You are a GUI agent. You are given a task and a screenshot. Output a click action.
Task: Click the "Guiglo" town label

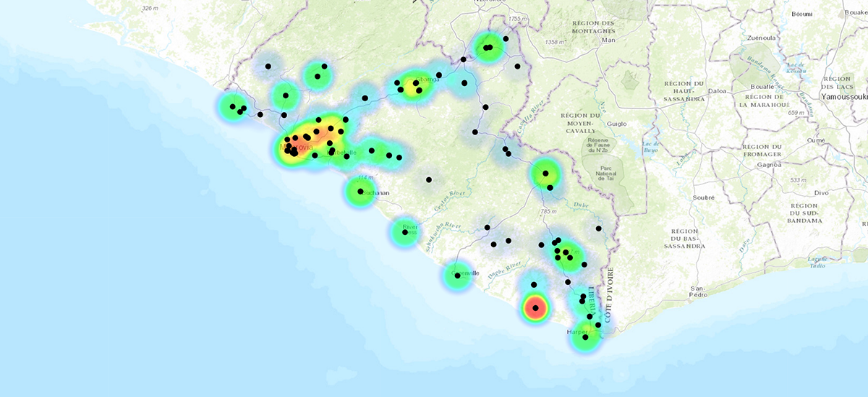[x=617, y=124]
